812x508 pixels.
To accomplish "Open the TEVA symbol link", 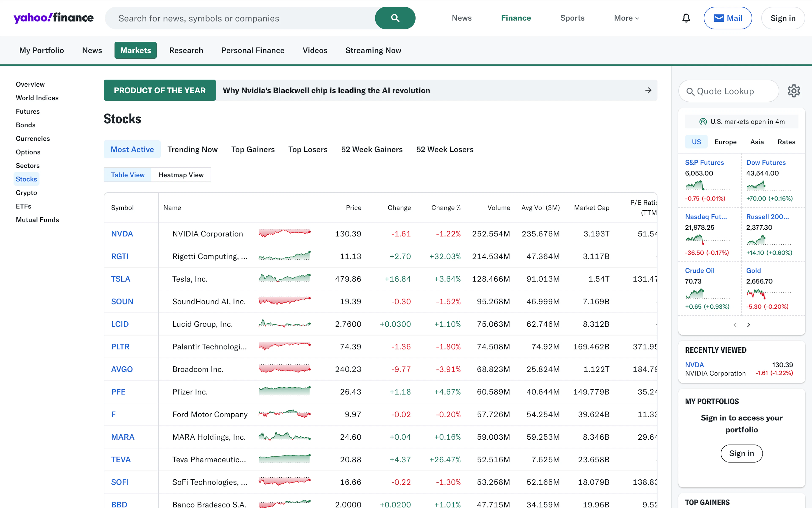I will point(121,460).
